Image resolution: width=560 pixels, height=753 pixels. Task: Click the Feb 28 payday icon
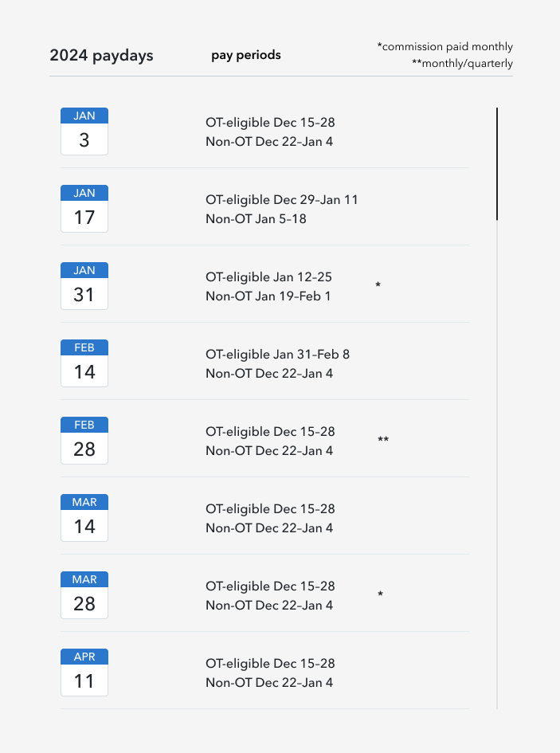click(84, 441)
